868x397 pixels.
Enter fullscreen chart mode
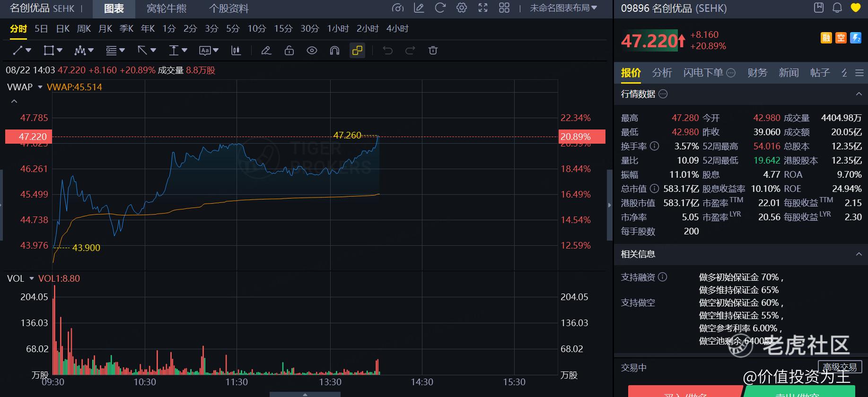(x=483, y=8)
